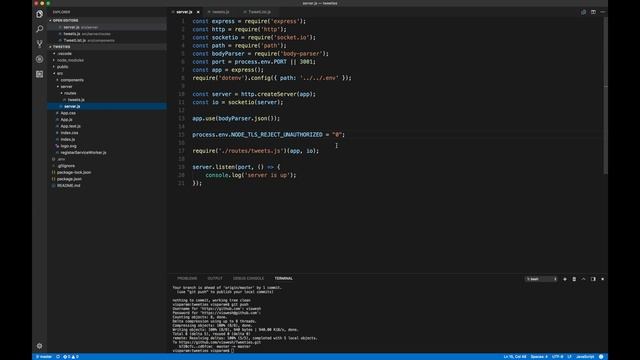Maximize the panel with the up chevron

click(584, 279)
